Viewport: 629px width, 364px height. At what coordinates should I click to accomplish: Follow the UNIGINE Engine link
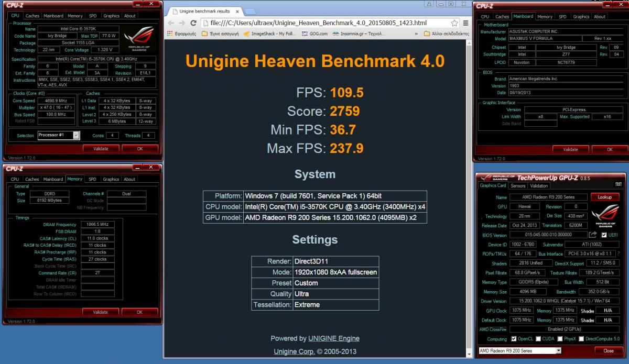(334, 338)
